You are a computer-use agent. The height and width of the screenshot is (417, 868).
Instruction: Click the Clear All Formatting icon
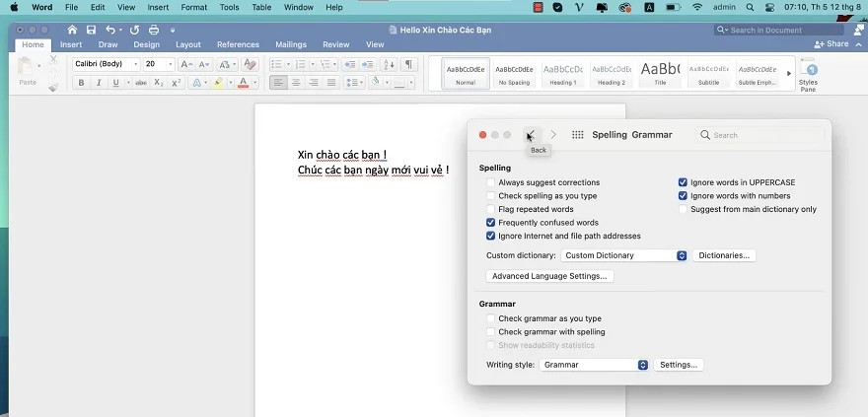(250, 64)
